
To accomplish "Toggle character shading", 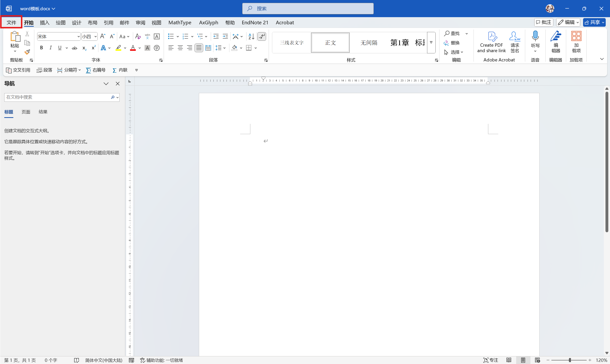I will [147, 48].
